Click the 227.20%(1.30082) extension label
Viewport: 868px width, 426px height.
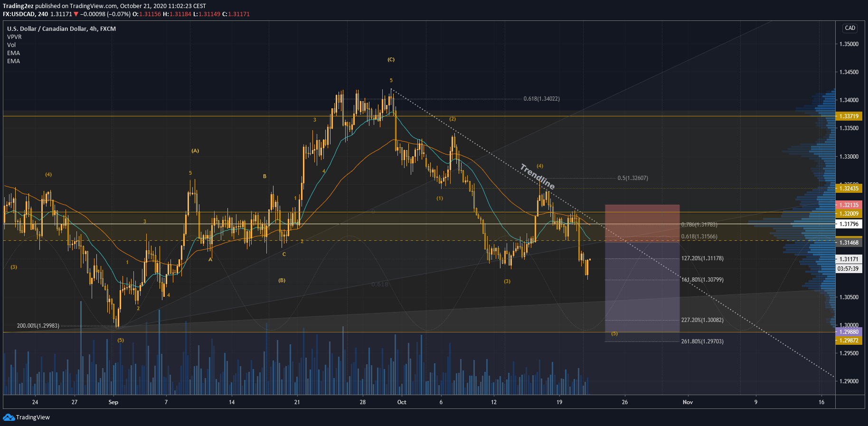coord(702,320)
